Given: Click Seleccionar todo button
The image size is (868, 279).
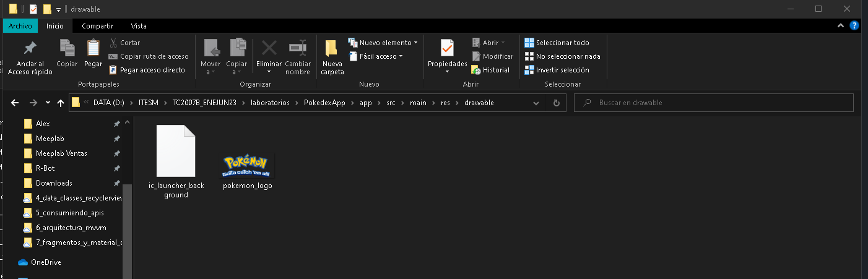Looking at the screenshot, I should click(x=557, y=43).
